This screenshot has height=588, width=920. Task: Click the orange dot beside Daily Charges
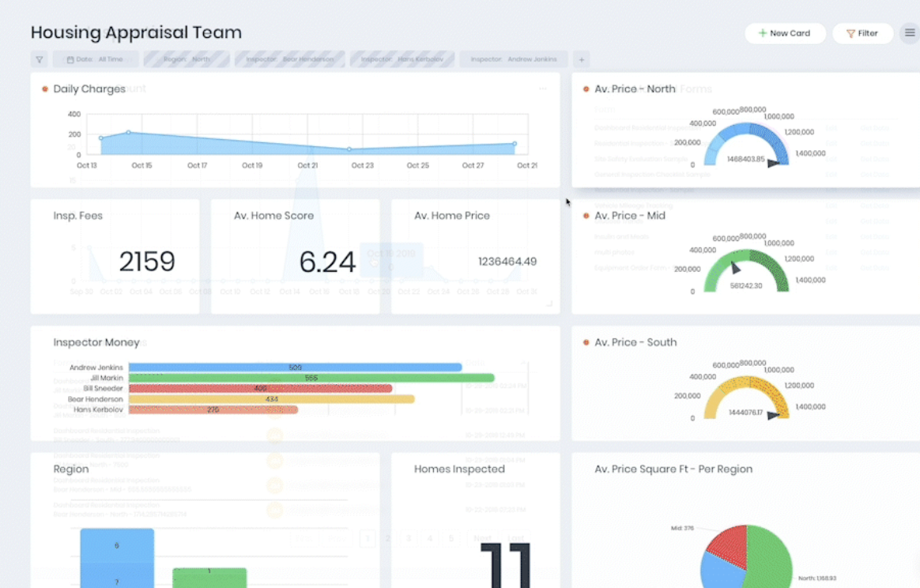point(45,89)
